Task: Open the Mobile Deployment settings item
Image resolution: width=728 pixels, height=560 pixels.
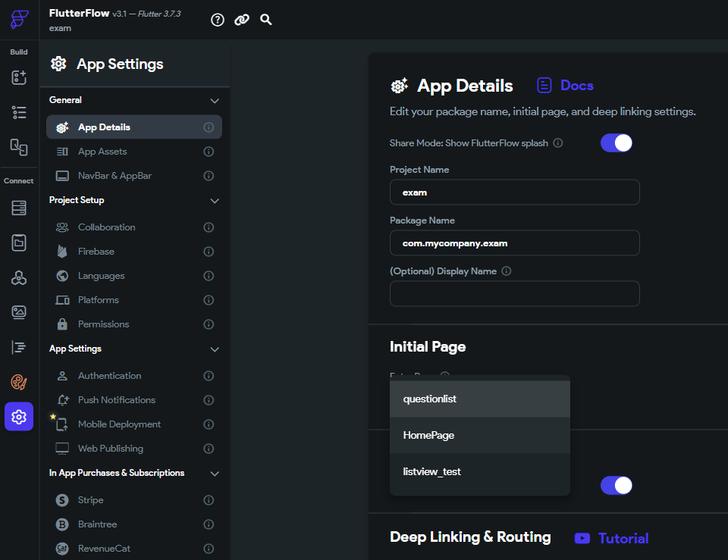Action: (x=133, y=424)
